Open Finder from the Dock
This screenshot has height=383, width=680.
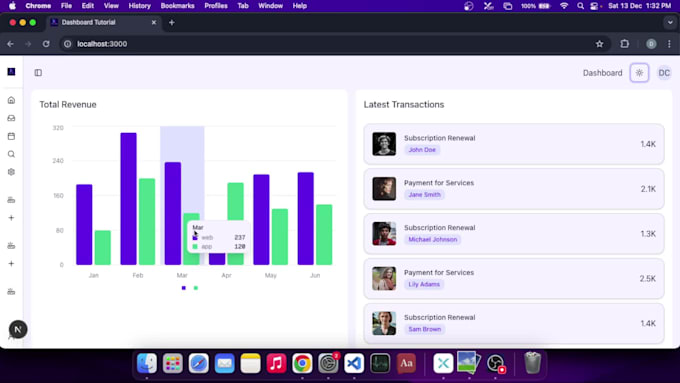[x=147, y=363]
